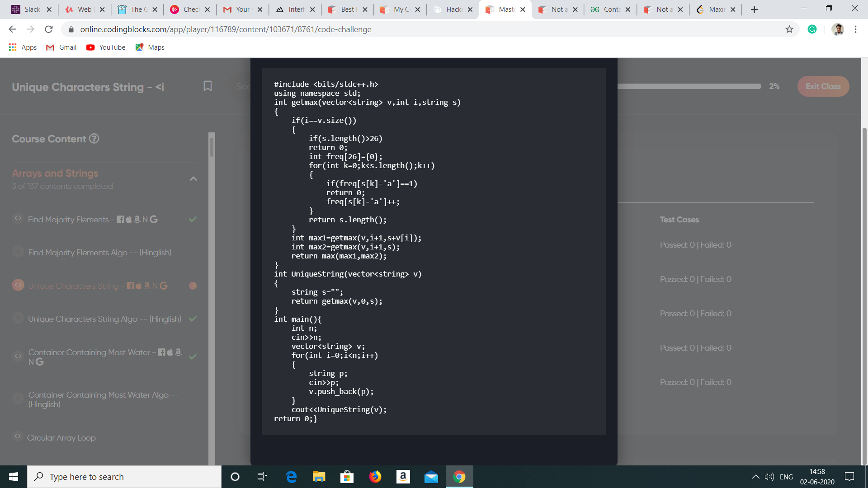Open the Circular Array Loop item
Screen dimensions: 868x488
(x=61, y=438)
